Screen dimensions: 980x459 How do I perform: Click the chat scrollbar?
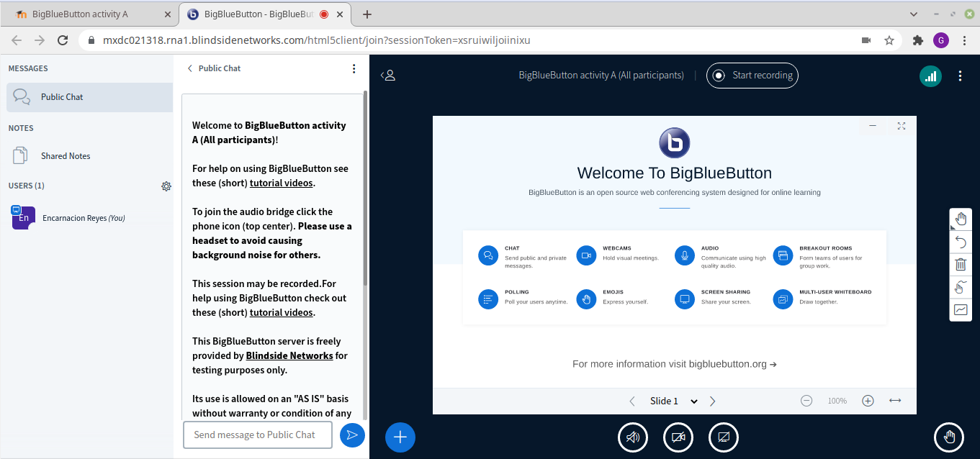coord(366,187)
